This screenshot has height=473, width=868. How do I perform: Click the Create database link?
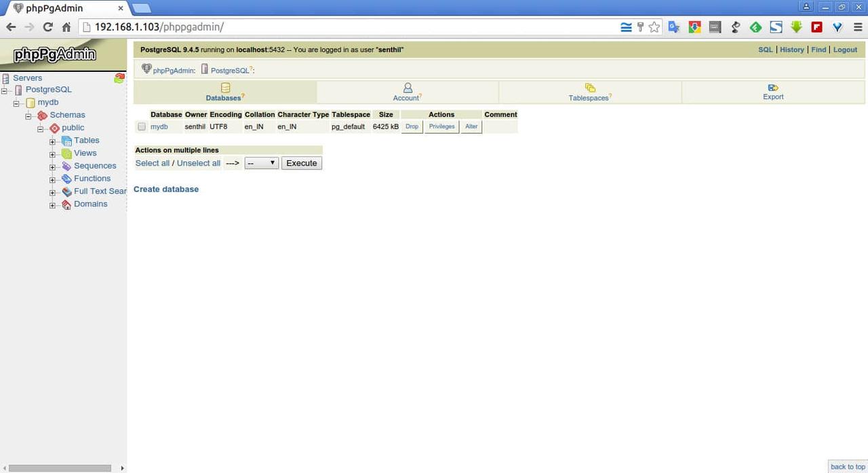click(x=166, y=189)
